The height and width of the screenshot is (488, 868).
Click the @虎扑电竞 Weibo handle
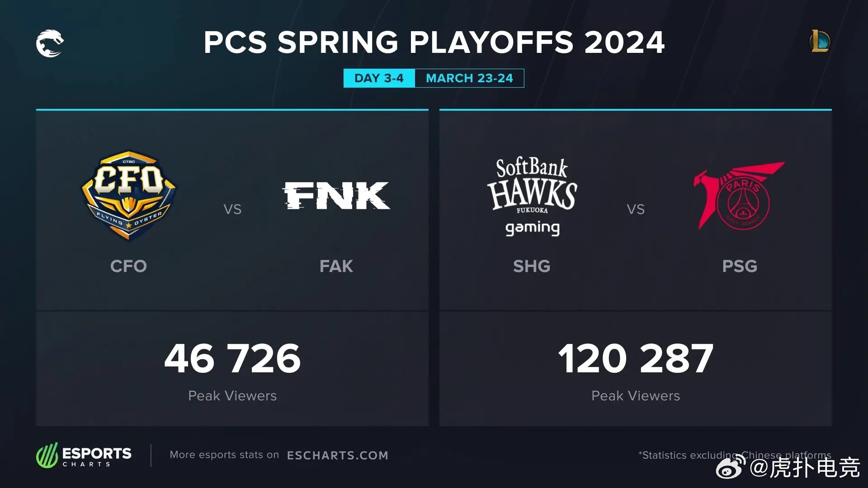pyautogui.click(x=805, y=467)
